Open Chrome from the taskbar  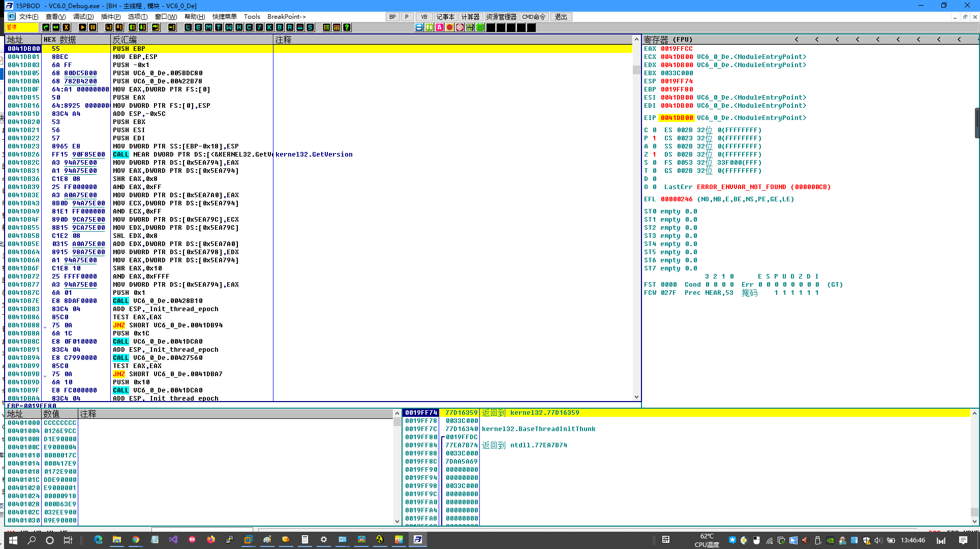(136, 540)
